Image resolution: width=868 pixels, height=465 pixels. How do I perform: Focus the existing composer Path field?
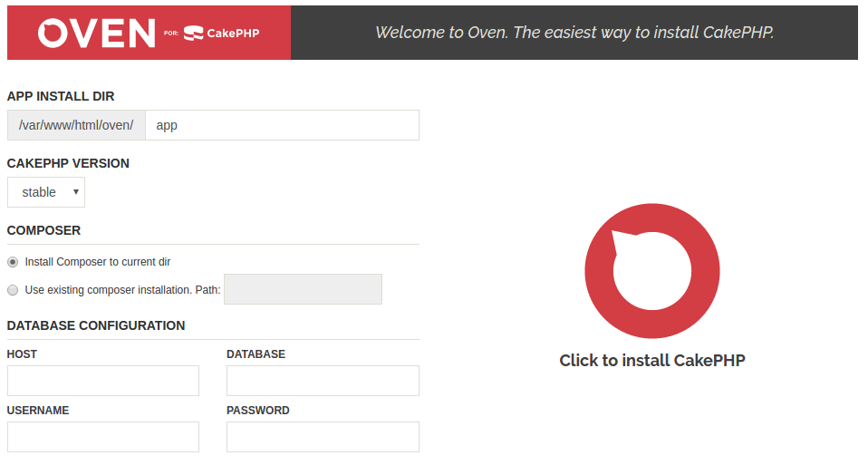point(303,289)
